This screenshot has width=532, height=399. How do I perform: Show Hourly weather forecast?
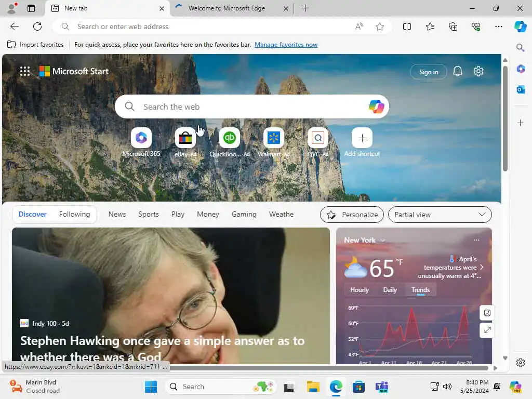coord(360,290)
